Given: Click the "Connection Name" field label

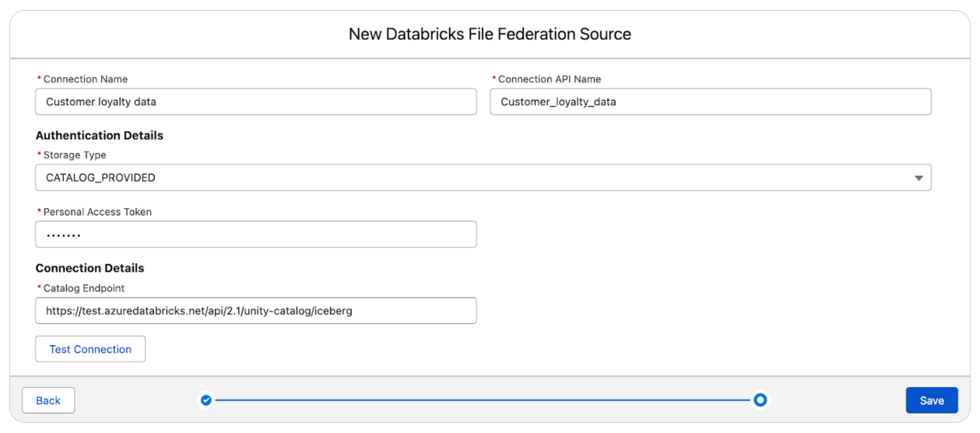Looking at the screenshot, I should tap(85, 79).
